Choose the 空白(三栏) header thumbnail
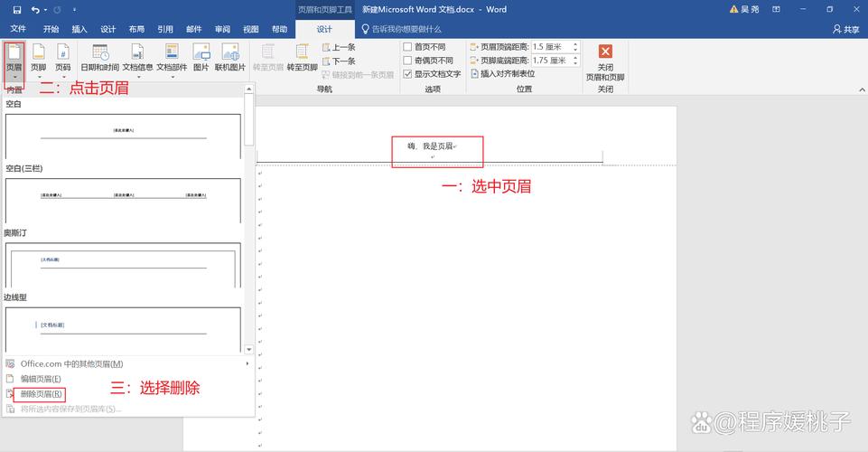The height and width of the screenshot is (452, 868). coord(123,201)
